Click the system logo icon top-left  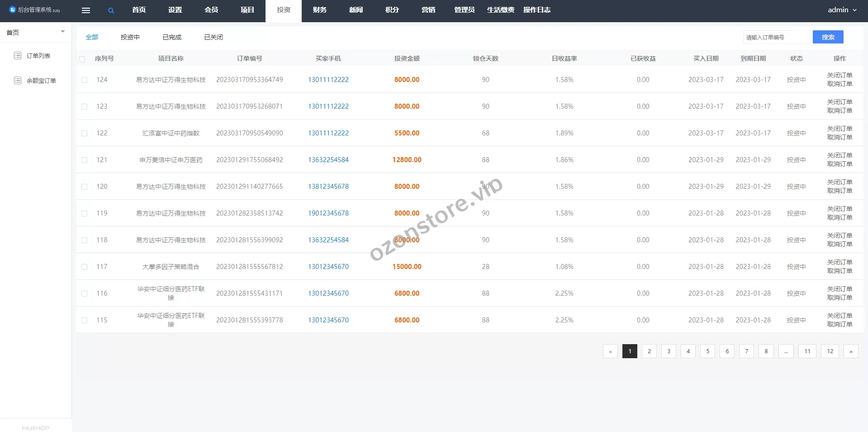pos(12,10)
